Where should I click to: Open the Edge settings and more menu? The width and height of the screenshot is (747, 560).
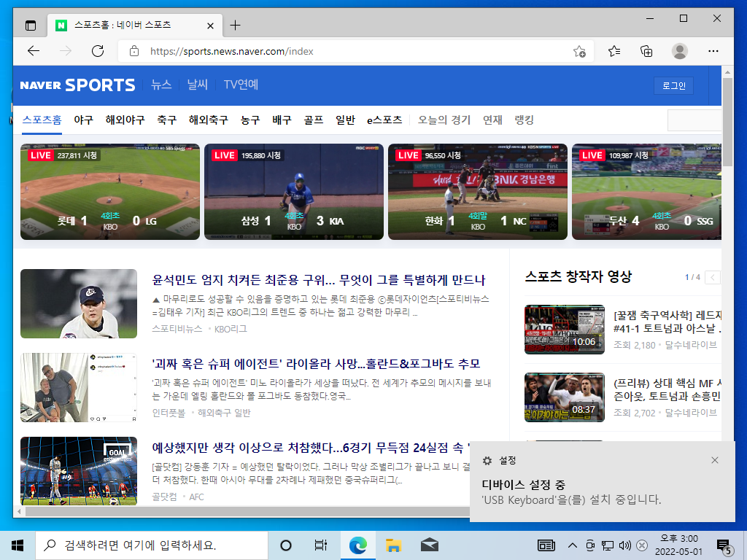[x=713, y=51]
